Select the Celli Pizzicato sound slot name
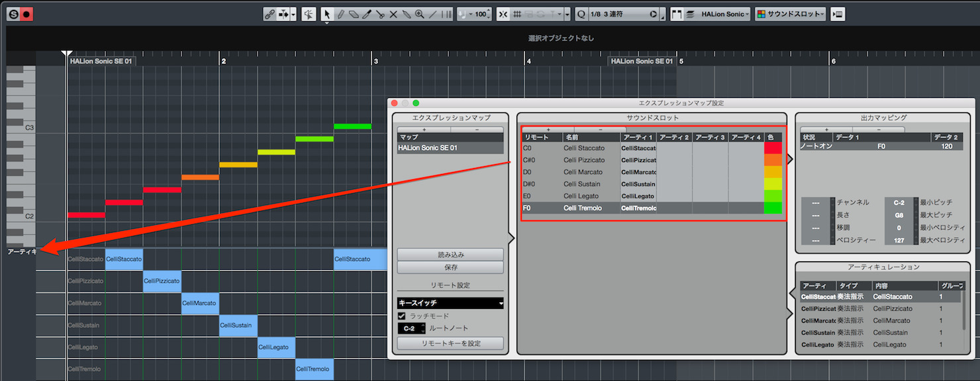 pos(584,160)
